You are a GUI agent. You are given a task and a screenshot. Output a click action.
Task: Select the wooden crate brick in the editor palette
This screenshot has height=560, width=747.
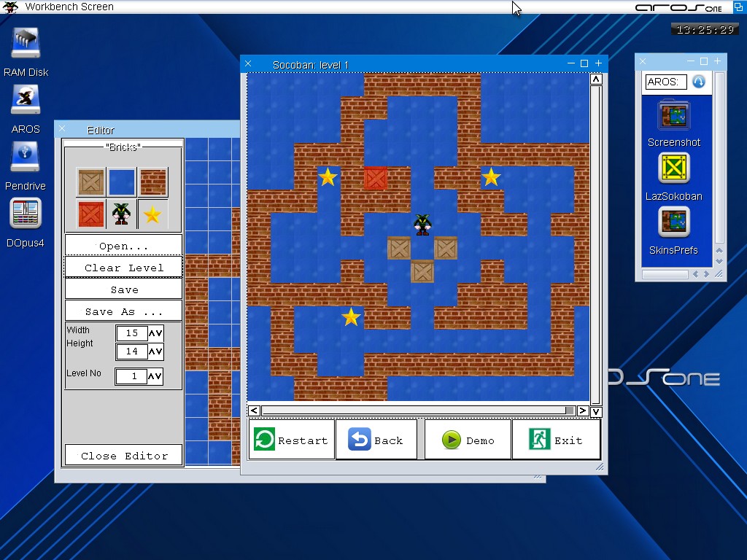pyautogui.click(x=92, y=182)
